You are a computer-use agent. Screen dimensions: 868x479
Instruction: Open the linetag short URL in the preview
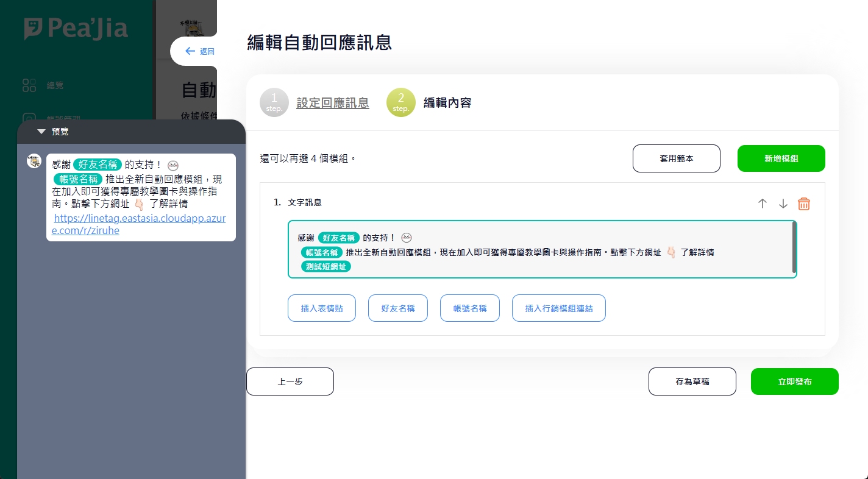[x=140, y=224]
